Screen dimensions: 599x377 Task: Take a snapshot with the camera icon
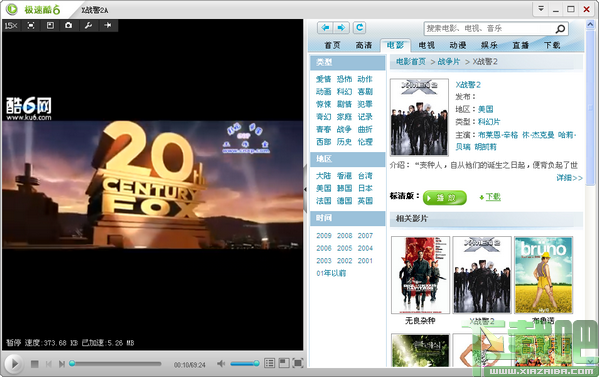(68, 26)
